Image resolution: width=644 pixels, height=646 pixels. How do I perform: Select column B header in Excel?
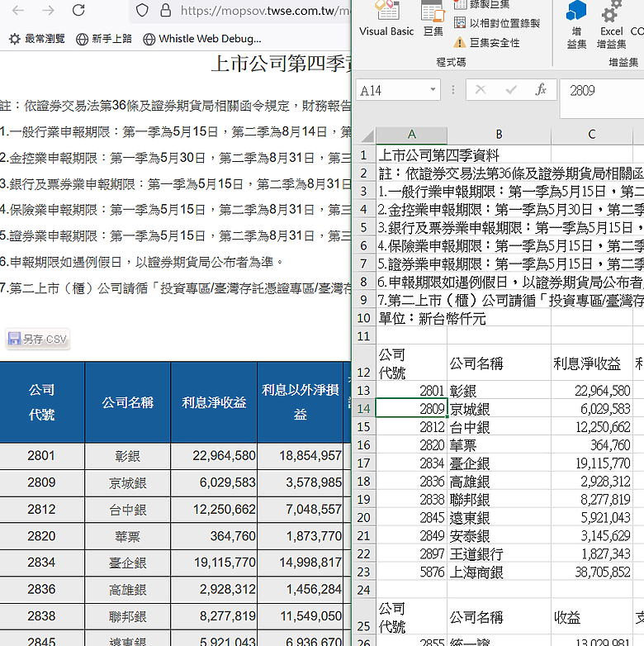click(x=499, y=135)
